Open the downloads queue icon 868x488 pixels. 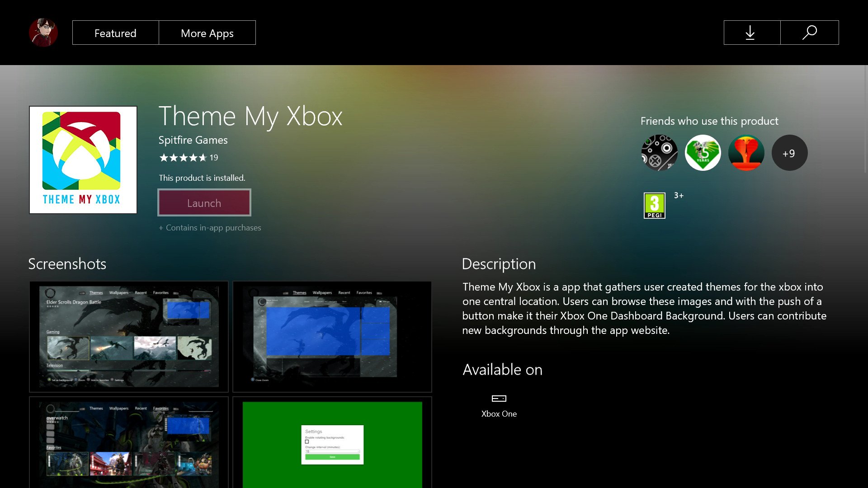(752, 33)
